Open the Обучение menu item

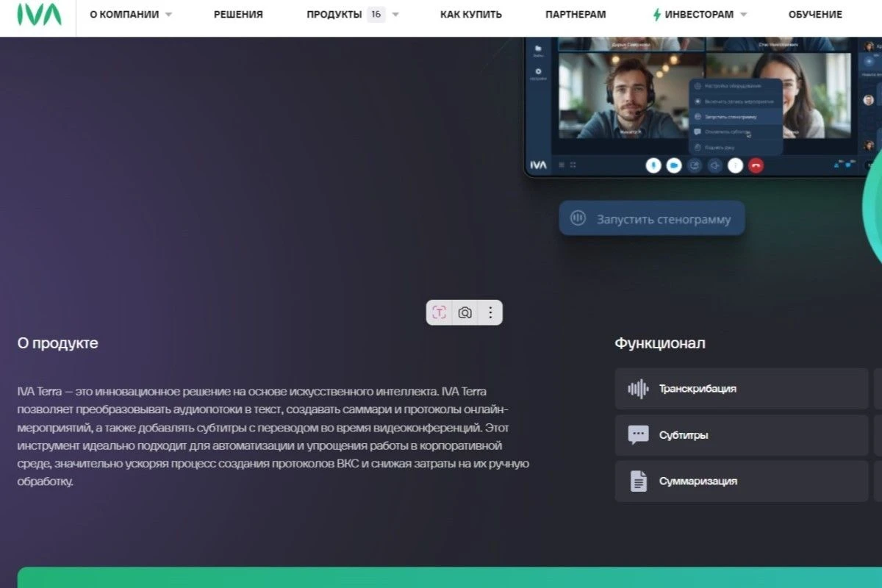point(815,15)
